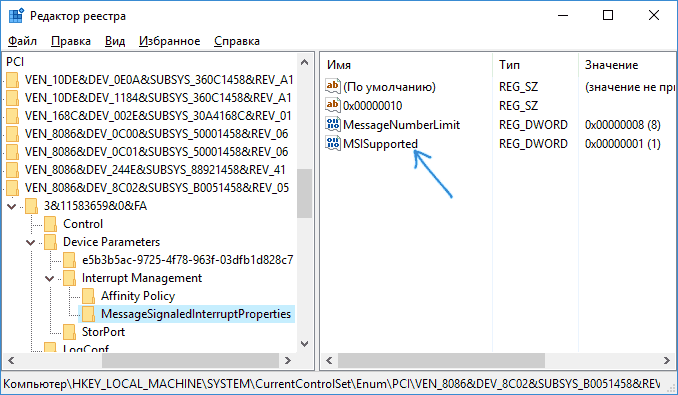Click the registry path in address bar
This screenshot has height=395, width=678.
tap(332, 384)
